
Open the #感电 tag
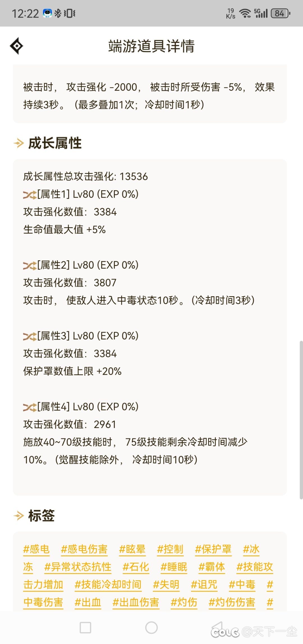click(36, 549)
